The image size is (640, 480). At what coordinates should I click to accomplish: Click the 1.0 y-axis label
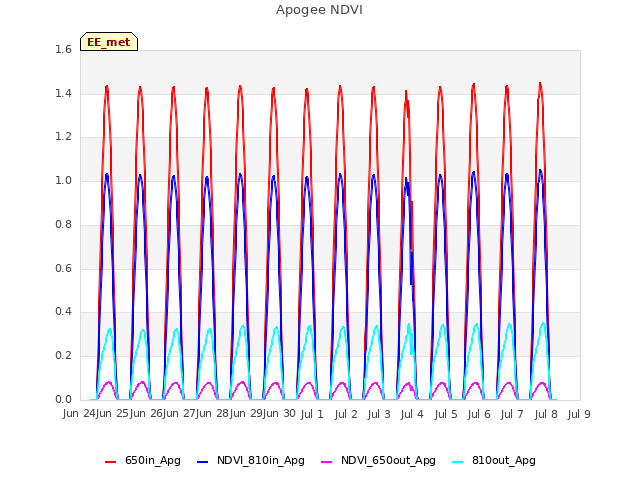(63, 180)
